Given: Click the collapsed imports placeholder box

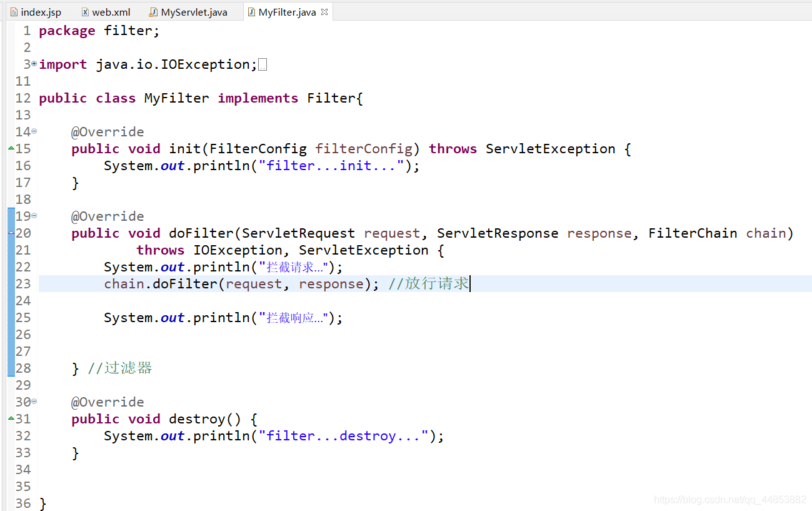Looking at the screenshot, I should pos(263,64).
